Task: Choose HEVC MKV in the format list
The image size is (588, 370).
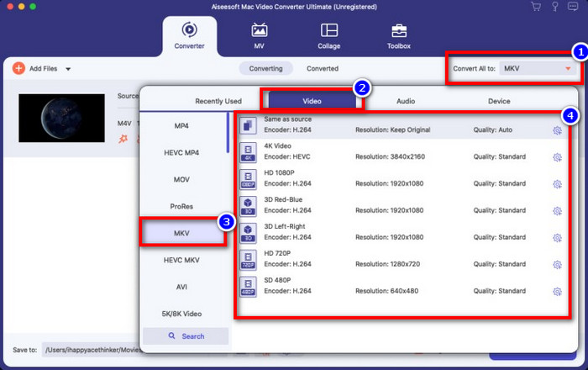Action: click(181, 260)
